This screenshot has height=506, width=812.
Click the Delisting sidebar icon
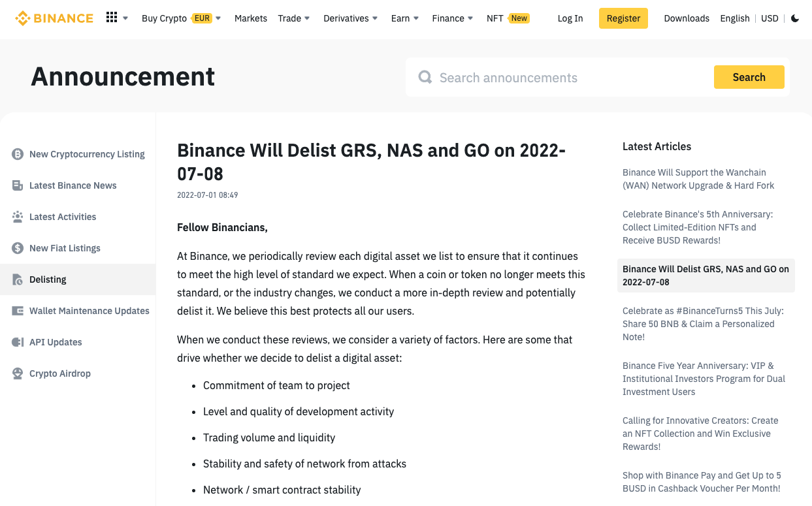(18, 279)
